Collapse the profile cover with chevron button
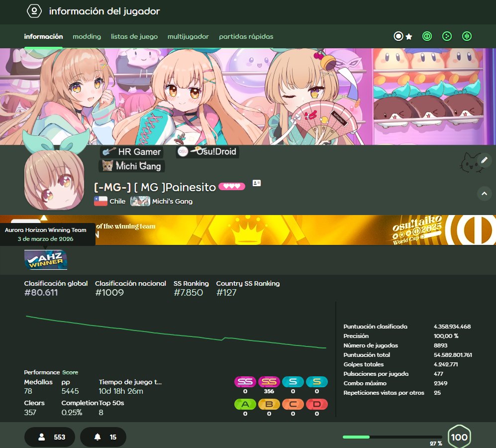The image size is (496, 448). [484, 194]
